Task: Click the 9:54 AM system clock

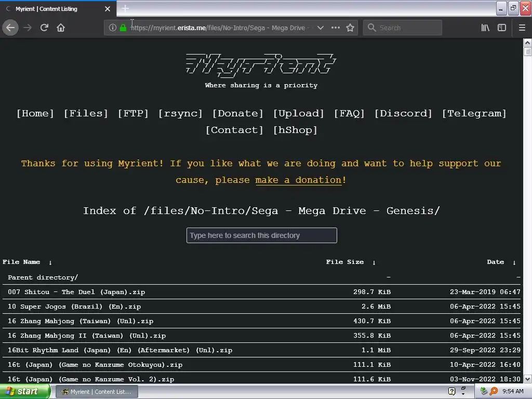Action: (513, 392)
